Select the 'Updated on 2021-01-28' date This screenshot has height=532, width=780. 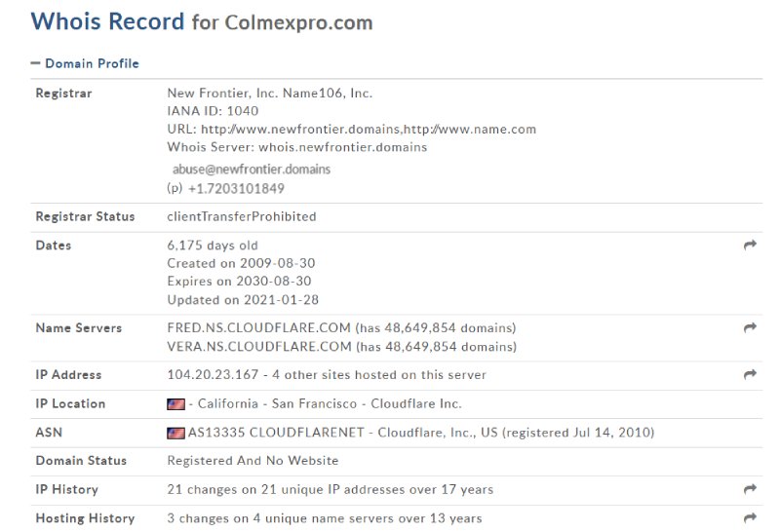click(243, 300)
